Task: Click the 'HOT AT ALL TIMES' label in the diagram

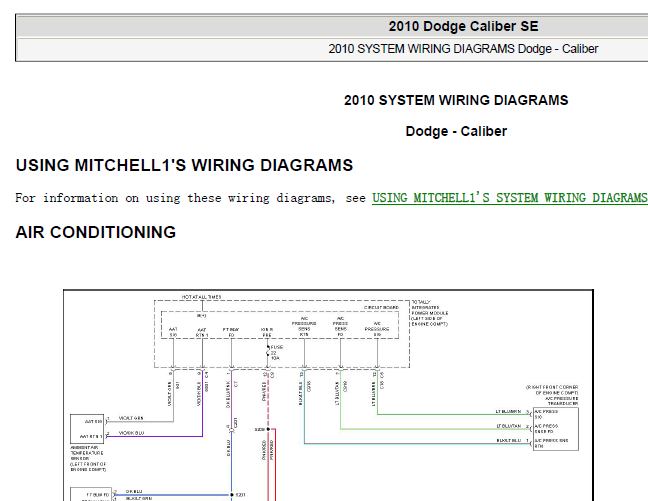Action: 202,297
